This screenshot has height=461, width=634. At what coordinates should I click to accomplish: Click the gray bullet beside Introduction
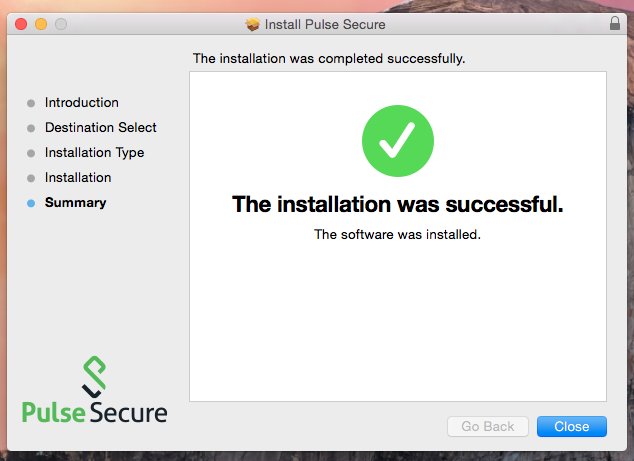pyautogui.click(x=31, y=103)
